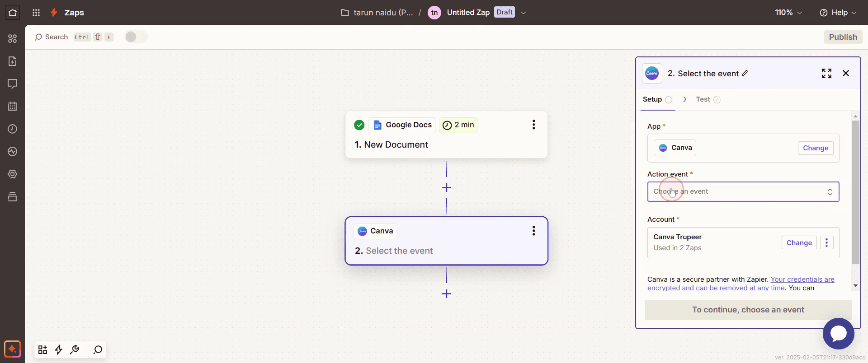Switch to the Test tab
The width and height of the screenshot is (868, 363).
(x=708, y=99)
